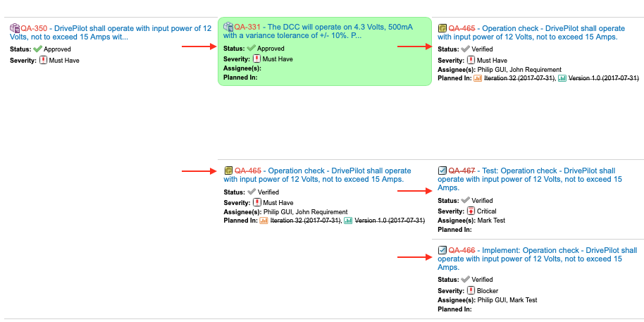Viewport: 644px width, 322px height.
Task: Click the green Approved checkmark under QA-350
Action: [37, 49]
